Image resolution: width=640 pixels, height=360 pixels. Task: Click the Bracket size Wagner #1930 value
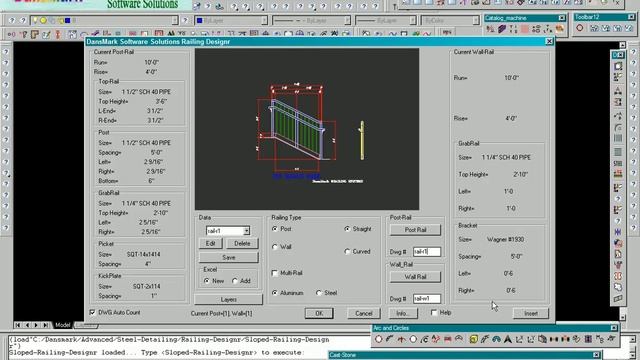(505, 240)
